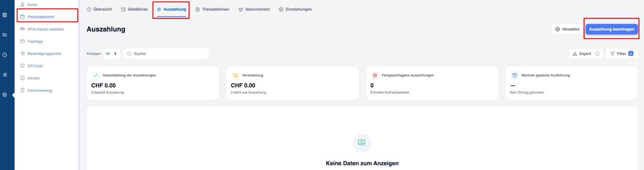Image resolution: width=644 pixels, height=170 pixels.
Task: Open the waves icon in the dark sidebar
Action: tap(5, 35)
